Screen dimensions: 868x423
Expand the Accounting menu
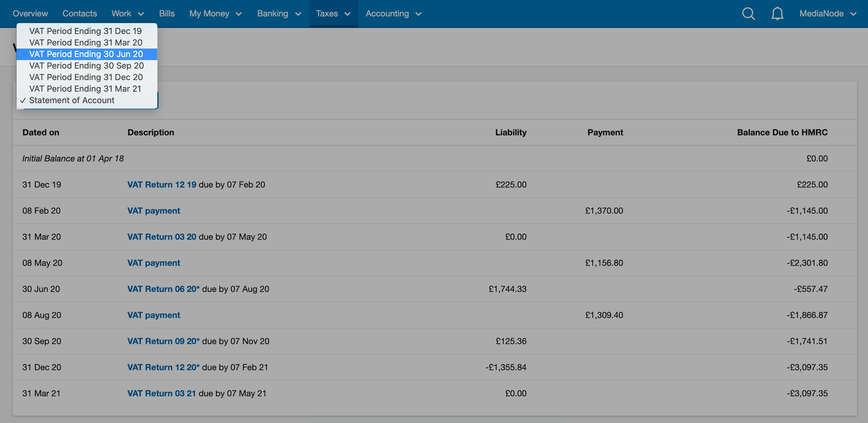394,14
